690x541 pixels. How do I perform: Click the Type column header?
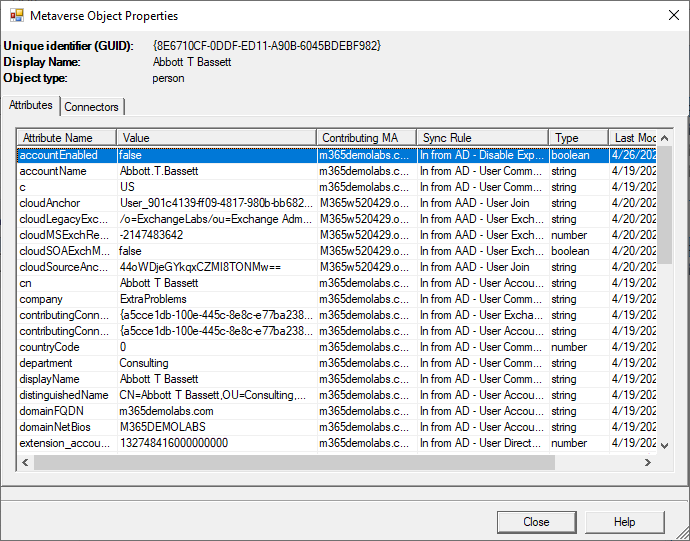577,137
